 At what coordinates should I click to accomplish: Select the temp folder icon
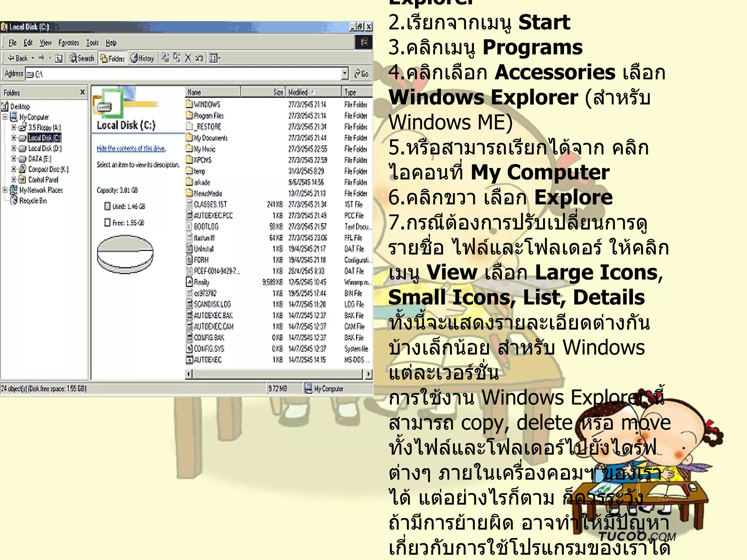[189, 171]
